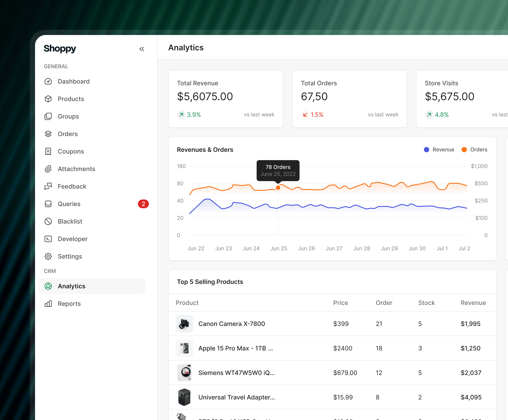Click the Apple 15 Pro Max thumbnail
508x420 pixels.
click(x=184, y=348)
